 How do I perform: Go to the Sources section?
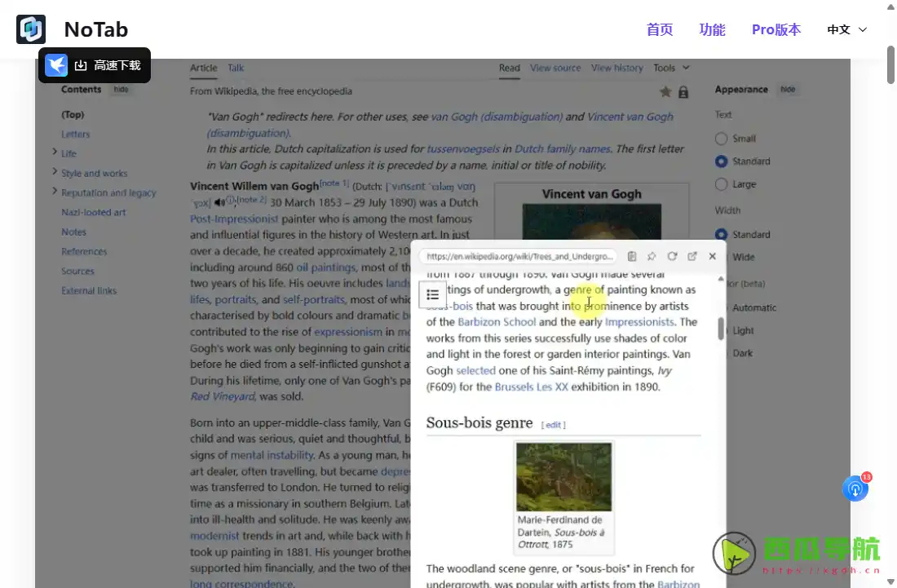(77, 271)
